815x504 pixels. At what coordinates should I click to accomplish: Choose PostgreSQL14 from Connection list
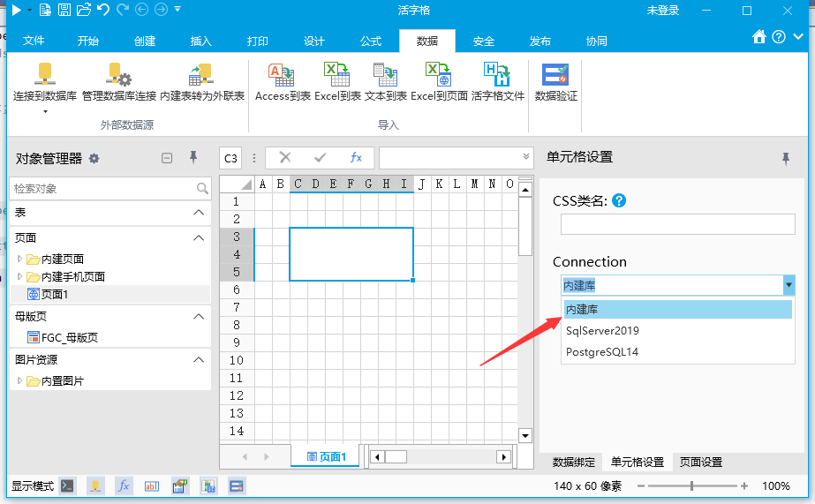[678, 352]
